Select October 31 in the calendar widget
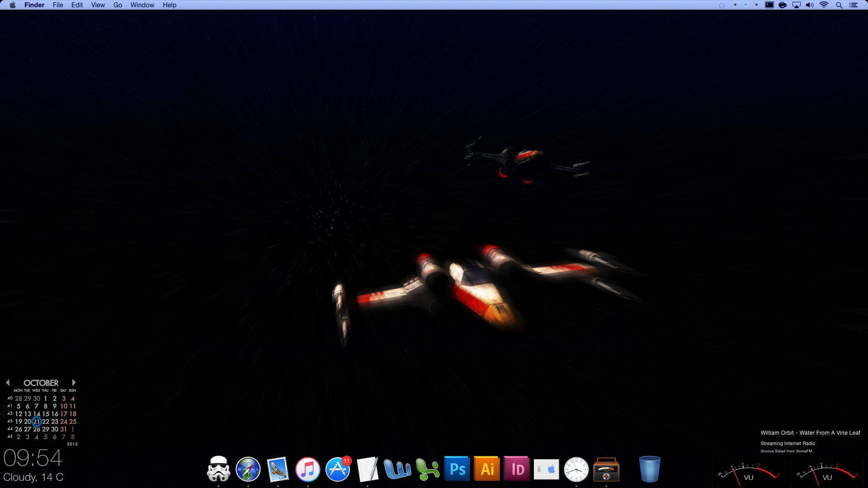 point(64,429)
